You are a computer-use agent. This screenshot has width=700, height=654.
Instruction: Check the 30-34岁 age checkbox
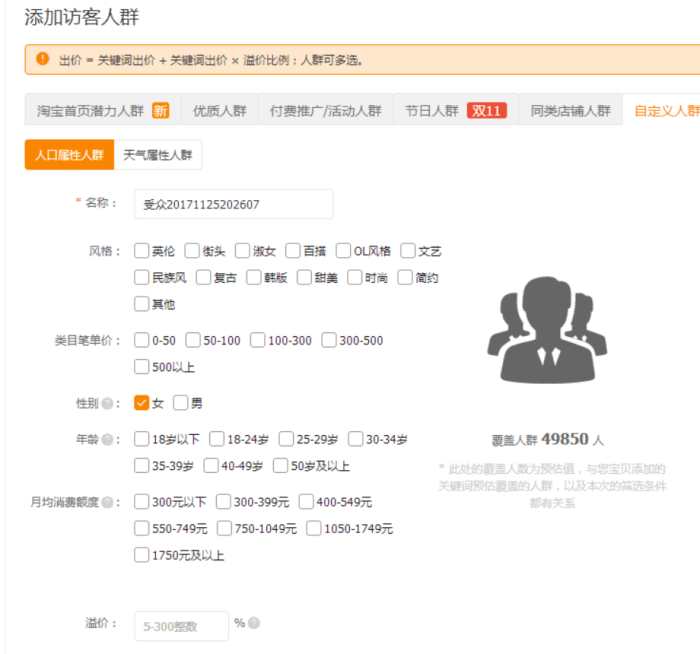[356, 439]
